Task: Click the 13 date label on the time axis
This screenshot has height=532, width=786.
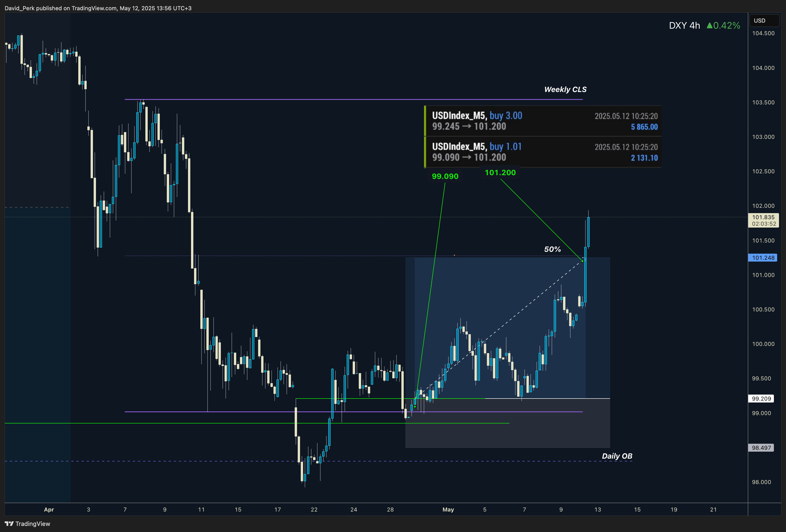Action: coord(598,510)
